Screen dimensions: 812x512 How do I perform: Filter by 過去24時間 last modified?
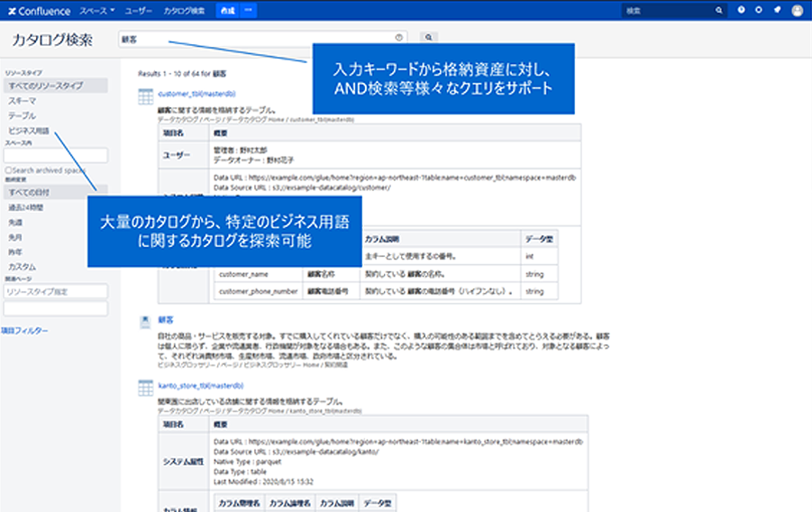pyautogui.click(x=25, y=206)
